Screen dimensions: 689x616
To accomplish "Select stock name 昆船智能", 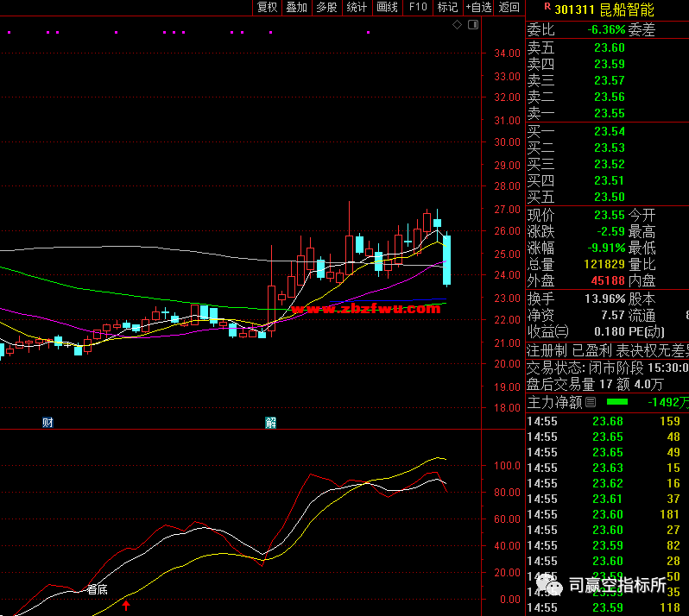I will point(627,9).
